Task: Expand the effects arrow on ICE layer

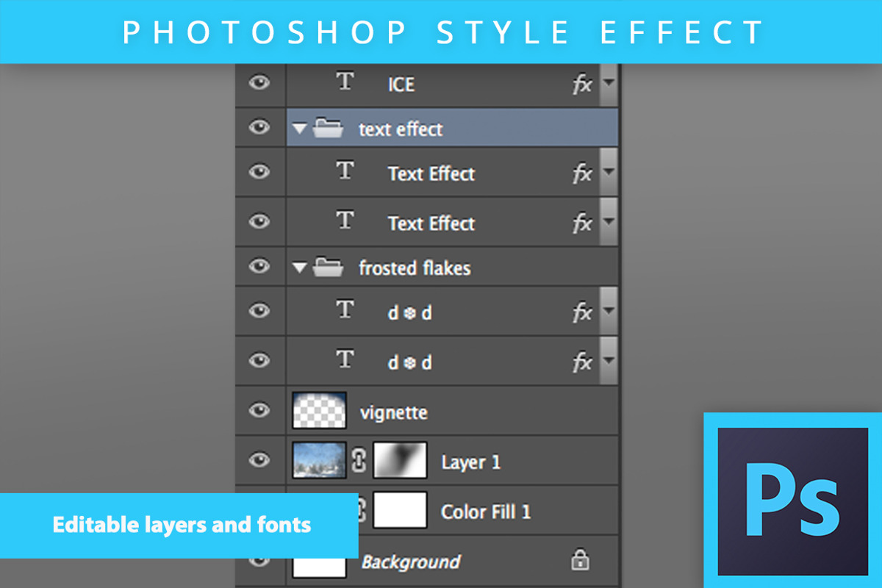Action: [608, 82]
